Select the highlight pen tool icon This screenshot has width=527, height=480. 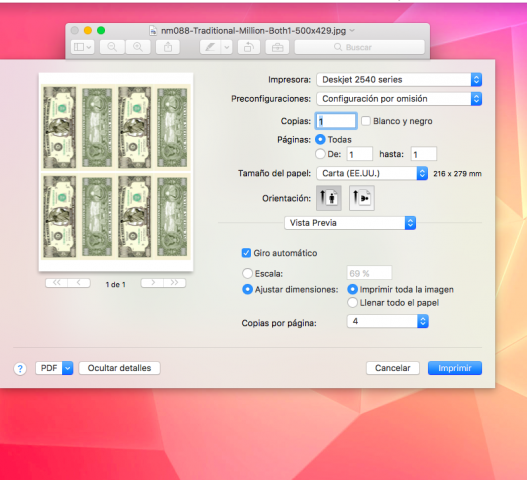click(x=210, y=47)
